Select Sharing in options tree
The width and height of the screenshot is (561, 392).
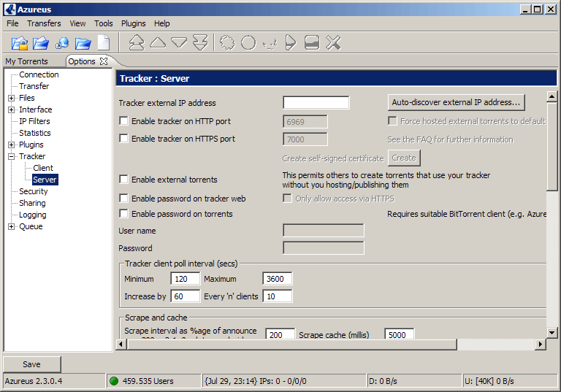coord(32,203)
